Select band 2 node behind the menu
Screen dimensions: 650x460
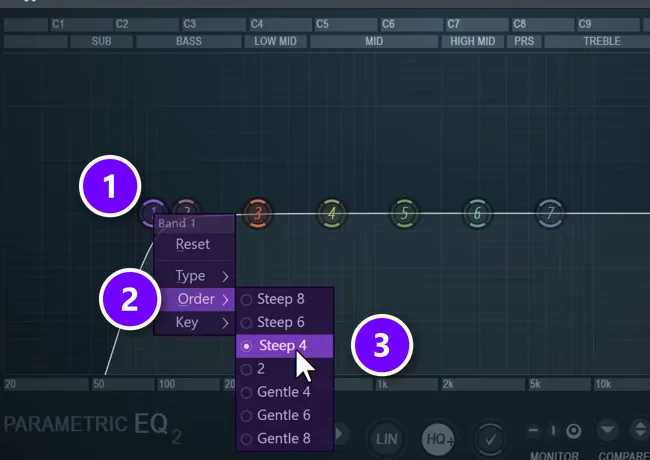[187, 207]
